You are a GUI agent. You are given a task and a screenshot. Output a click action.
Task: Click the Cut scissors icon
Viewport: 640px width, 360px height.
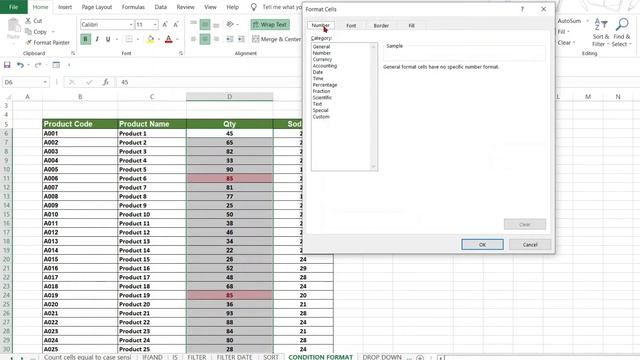(28, 21)
